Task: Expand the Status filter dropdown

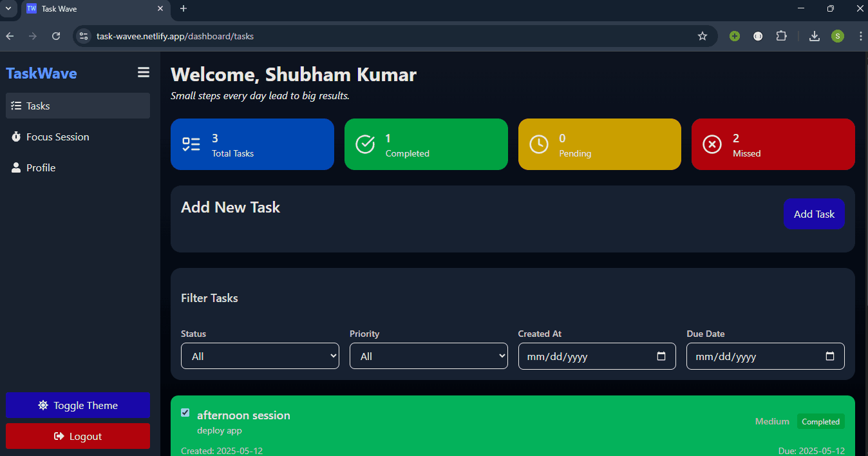Action: click(x=260, y=356)
